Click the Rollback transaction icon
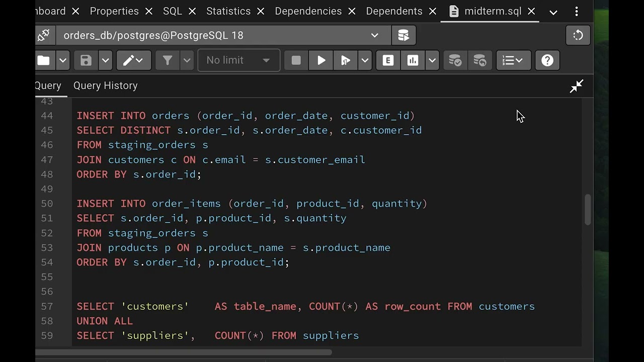 (x=480, y=60)
